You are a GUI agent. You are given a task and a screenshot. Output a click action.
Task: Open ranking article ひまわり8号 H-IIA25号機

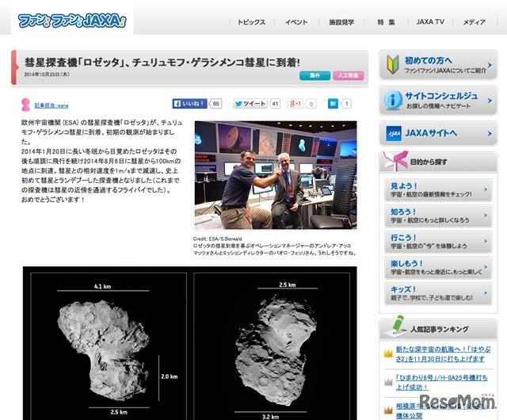(x=442, y=382)
